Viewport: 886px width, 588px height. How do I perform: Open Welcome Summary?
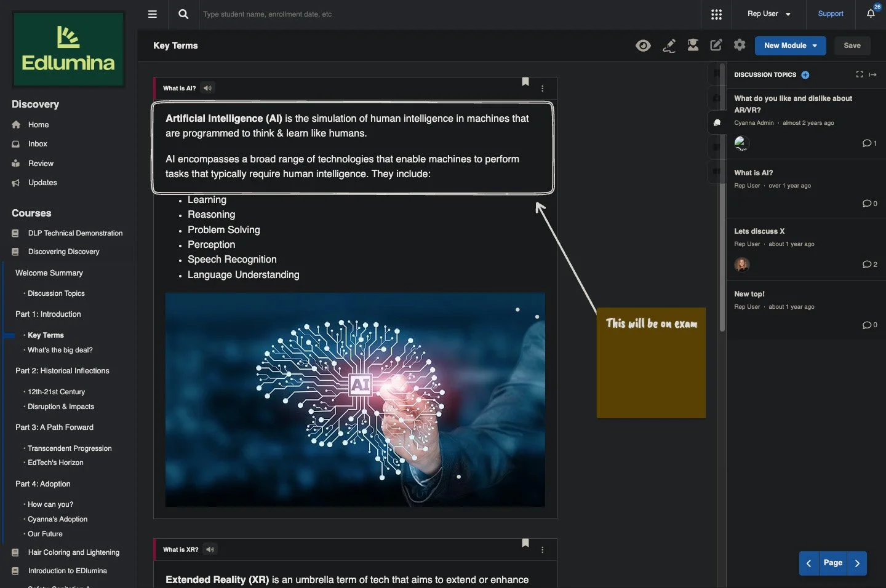coord(49,273)
